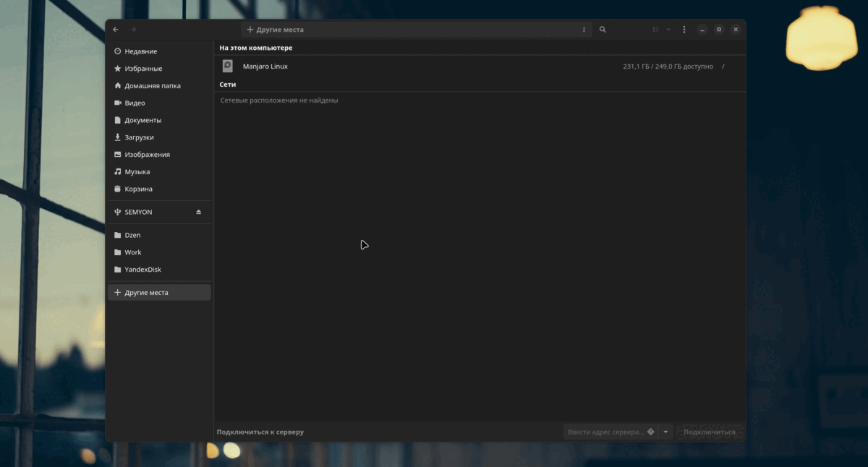Click the Сети section header
The image size is (868, 467).
[x=228, y=85]
